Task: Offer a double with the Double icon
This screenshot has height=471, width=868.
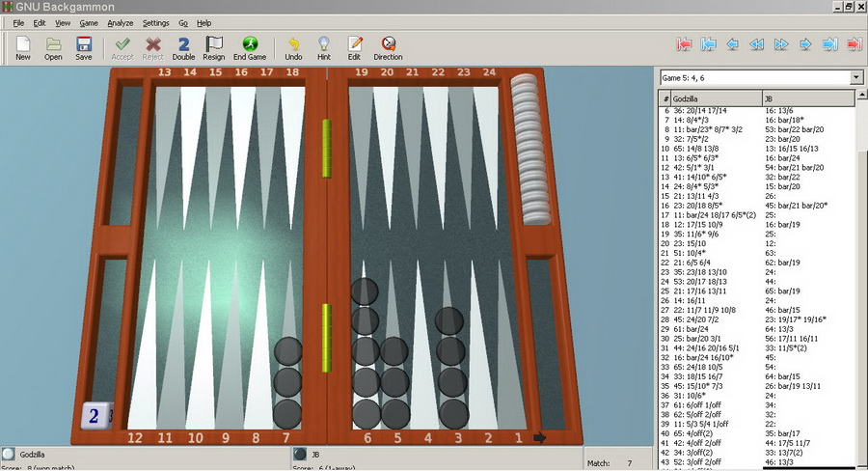Action: [183, 48]
